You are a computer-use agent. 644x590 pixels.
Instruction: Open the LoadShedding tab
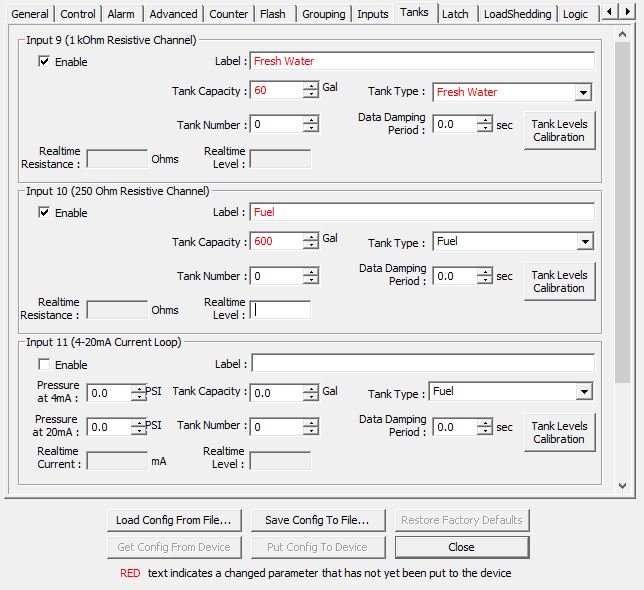click(515, 14)
